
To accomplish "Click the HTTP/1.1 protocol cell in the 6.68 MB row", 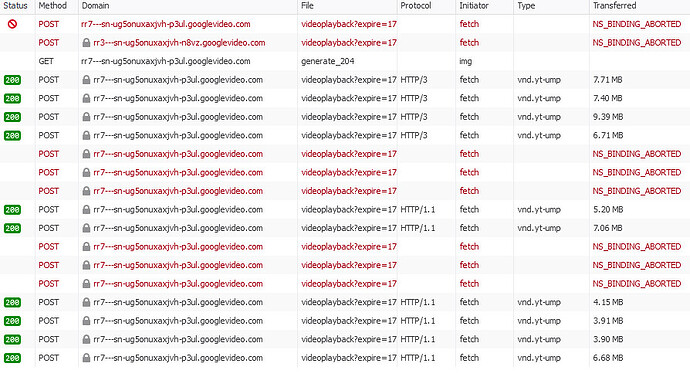I will pos(418,358).
